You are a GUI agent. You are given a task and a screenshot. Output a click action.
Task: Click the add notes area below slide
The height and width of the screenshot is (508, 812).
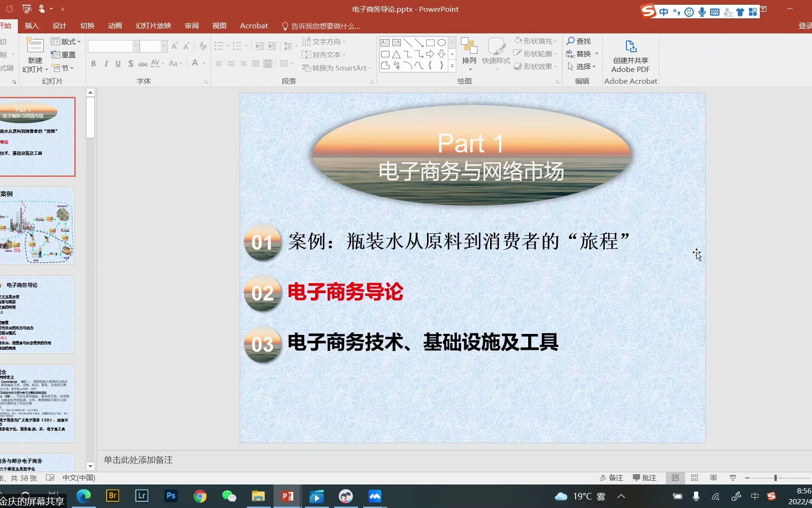coord(138,460)
